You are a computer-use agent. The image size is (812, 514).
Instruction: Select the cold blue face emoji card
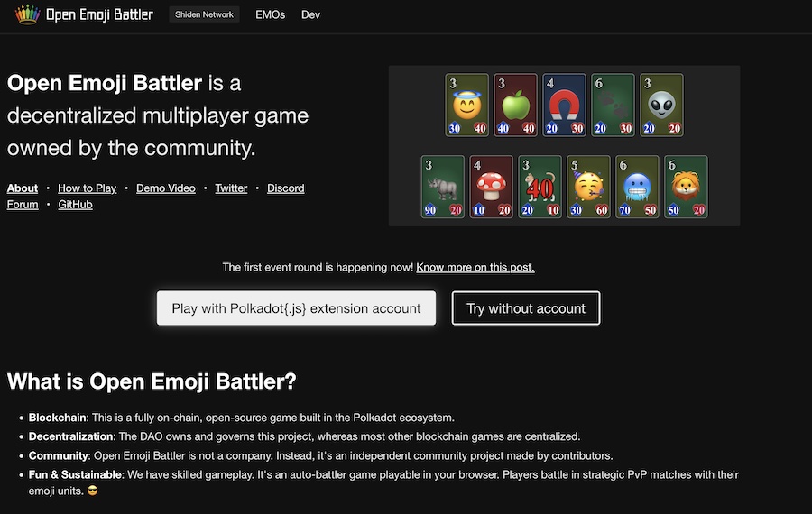point(637,187)
